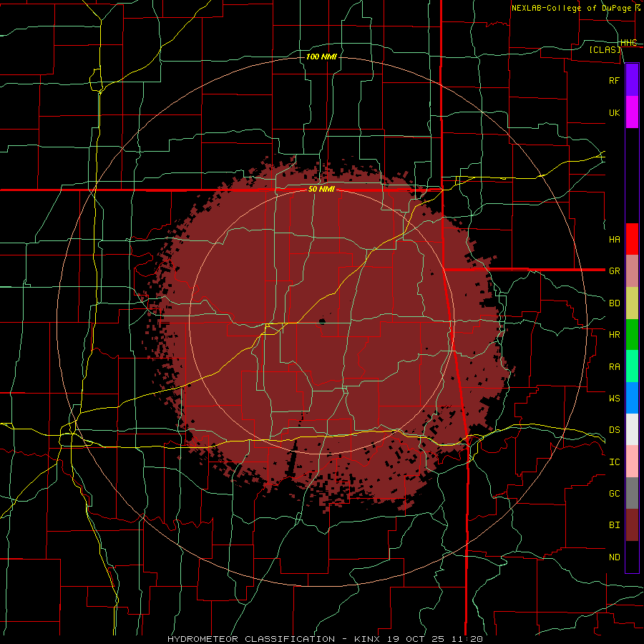Click the HA red legend swatch
This screenshot has height=644, width=644.
632,239
